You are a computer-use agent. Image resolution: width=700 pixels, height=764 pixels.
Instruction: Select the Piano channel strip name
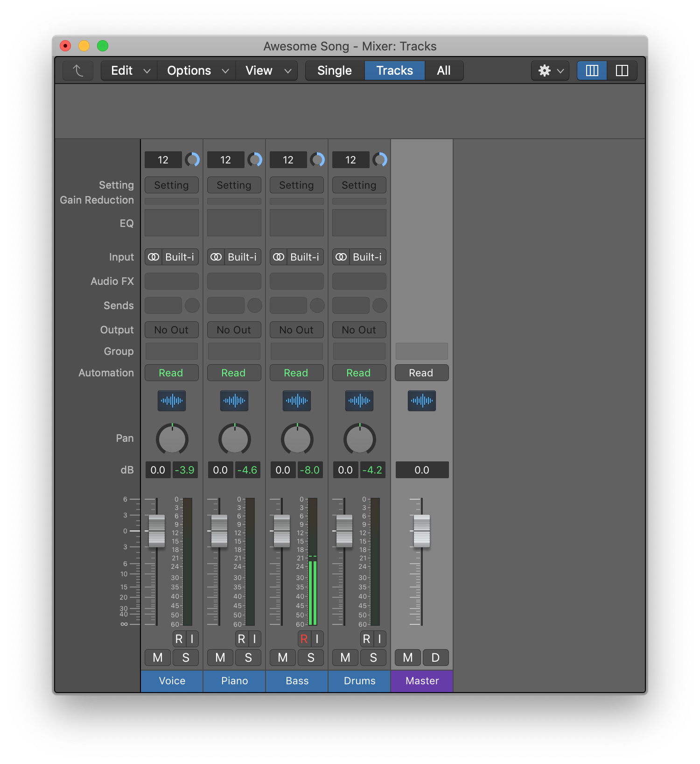click(x=234, y=681)
